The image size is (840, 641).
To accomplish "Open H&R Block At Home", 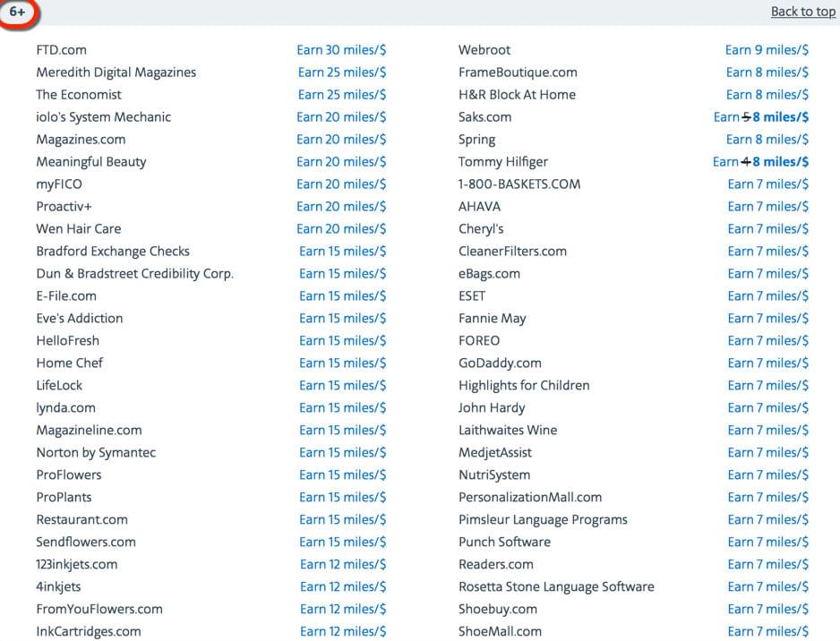I will (517, 95).
